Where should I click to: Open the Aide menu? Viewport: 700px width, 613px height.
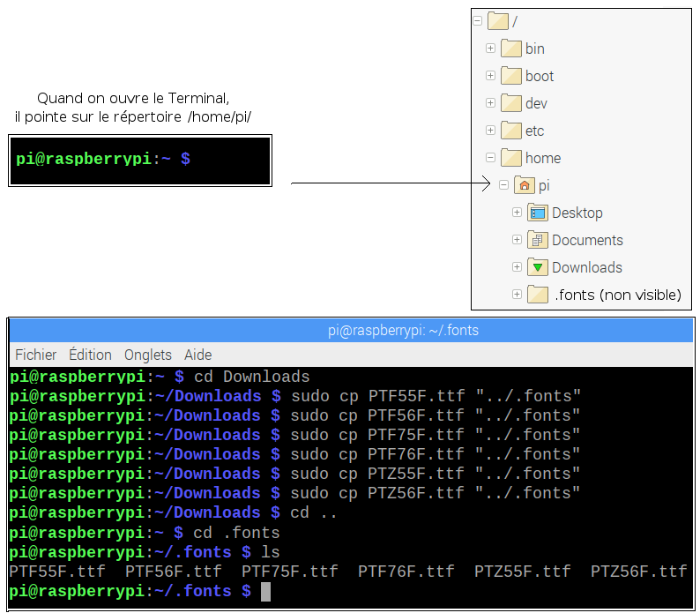(x=197, y=355)
